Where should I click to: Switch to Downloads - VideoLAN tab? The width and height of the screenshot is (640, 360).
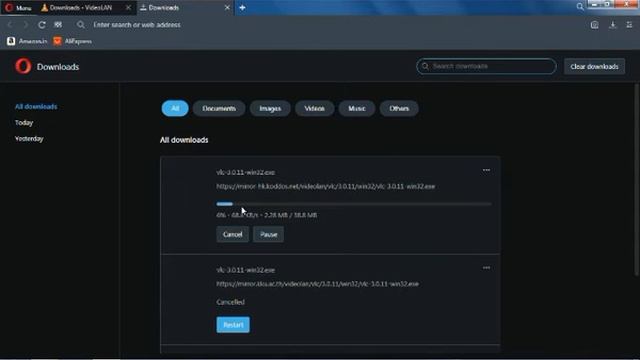click(81, 8)
